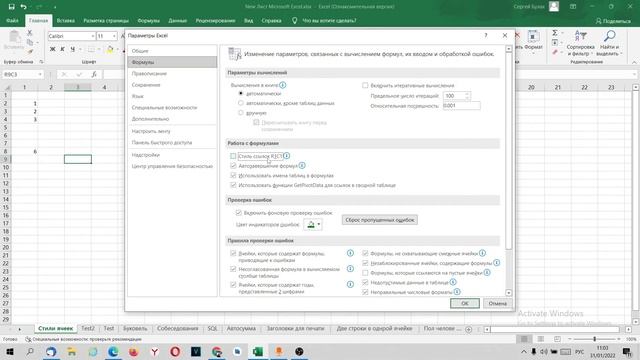Toggle Использовать имена таблиц в формулах
640x360 pixels.
(233, 176)
